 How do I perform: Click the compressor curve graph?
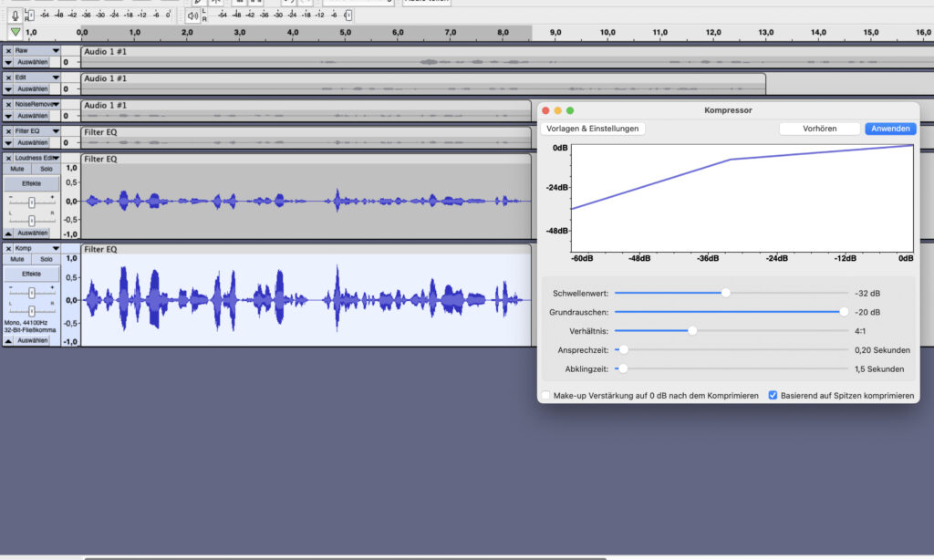click(742, 198)
